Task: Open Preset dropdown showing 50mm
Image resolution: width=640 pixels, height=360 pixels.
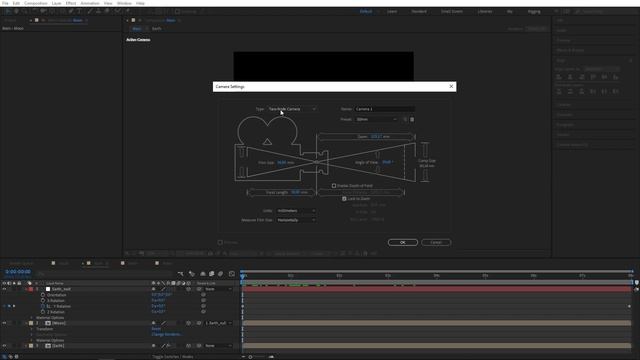Action: point(376,120)
